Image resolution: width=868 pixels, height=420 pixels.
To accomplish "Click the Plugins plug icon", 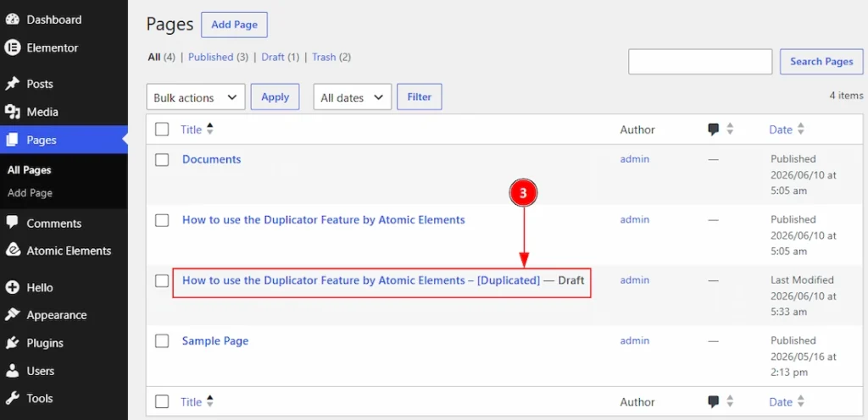I will (x=12, y=343).
